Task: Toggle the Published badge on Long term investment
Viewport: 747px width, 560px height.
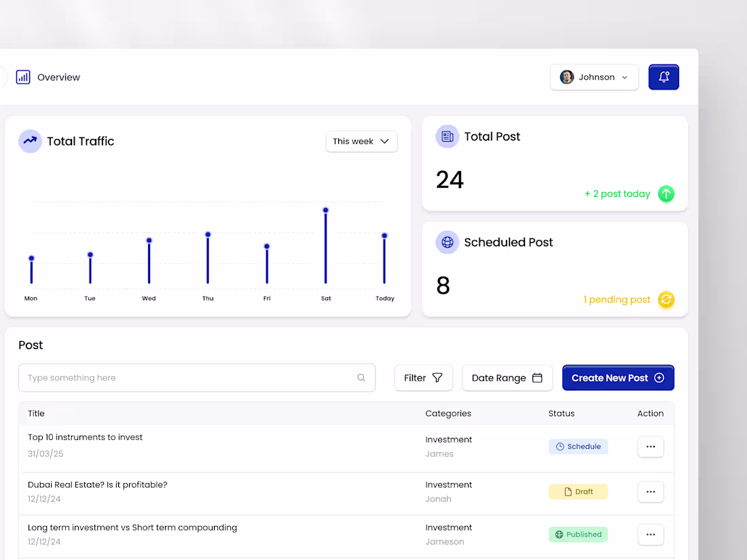Action: [578, 534]
